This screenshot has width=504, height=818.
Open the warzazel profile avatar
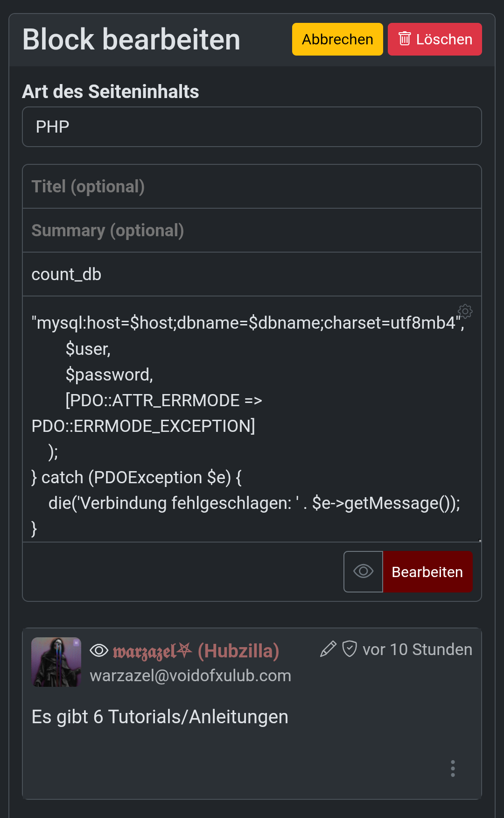56,662
